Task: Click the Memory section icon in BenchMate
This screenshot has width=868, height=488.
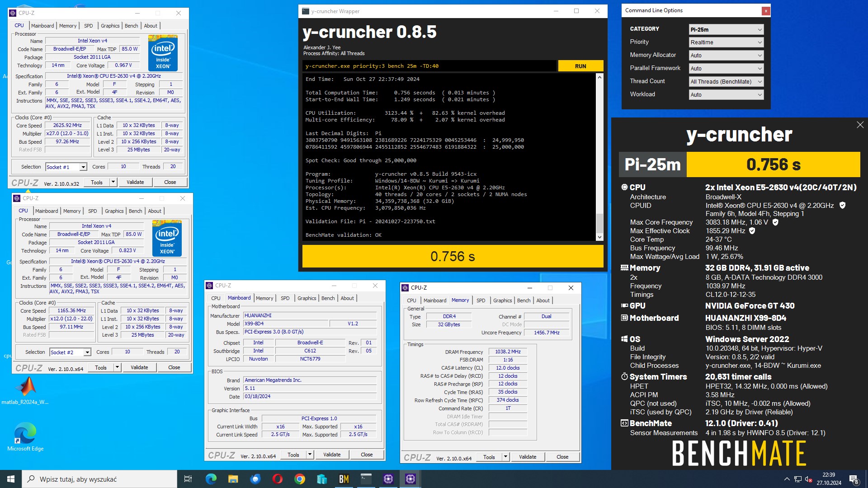Action: (624, 267)
